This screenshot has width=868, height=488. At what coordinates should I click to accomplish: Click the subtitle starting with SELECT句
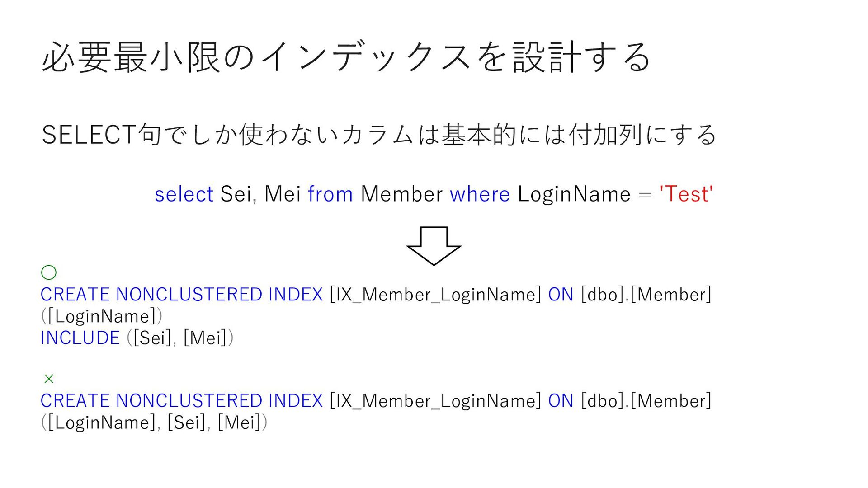click(379, 135)
